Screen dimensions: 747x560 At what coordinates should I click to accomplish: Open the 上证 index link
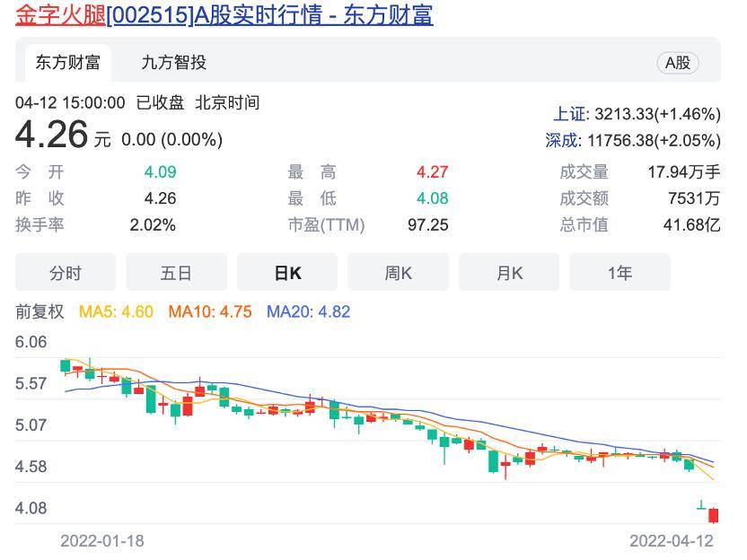570,114
